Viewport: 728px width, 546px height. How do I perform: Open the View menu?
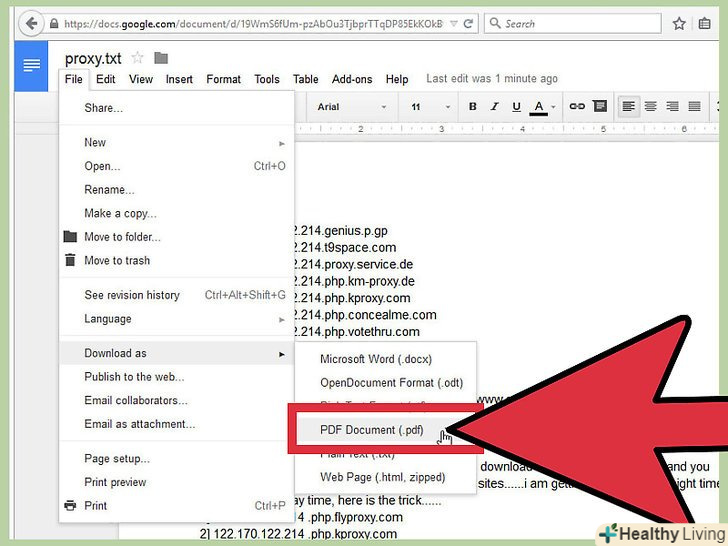pos(141,79)
